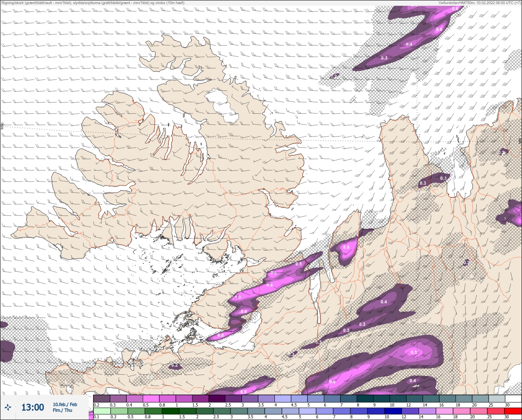The width and height of the screenshot is (522, 420).
Task: Select dark green swatch at 1 in rain scale
Action: coord(170,411)
